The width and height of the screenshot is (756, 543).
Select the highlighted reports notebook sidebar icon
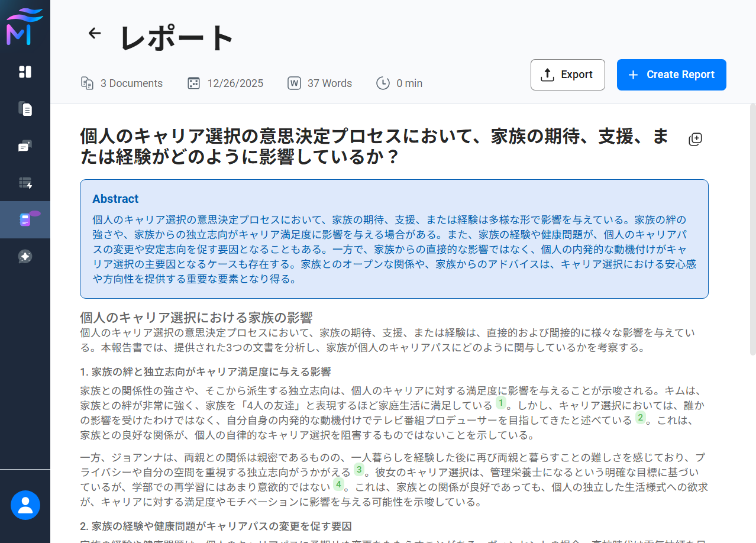(x=25, y=219)
